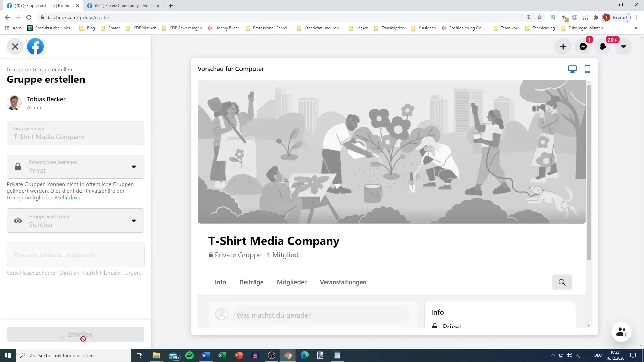Image resolution: width=644 pixels, height=362 pixels.
Task: Click the preview vertical scrollbar thumb
Action: pos(589,173)
